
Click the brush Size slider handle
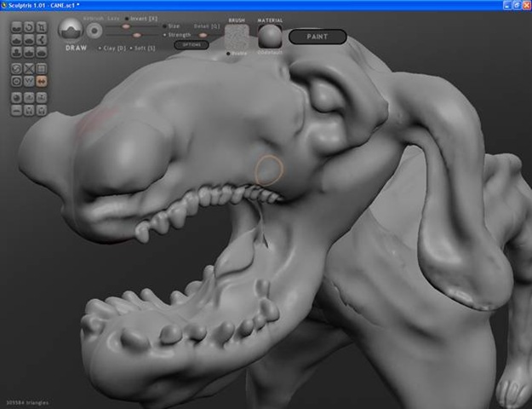pyautogui.click(x=126, y=26)
